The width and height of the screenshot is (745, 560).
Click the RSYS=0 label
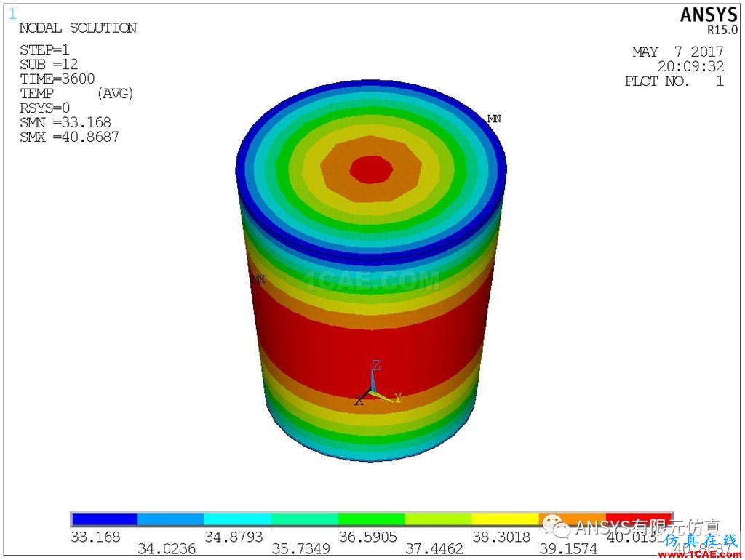click(44, 108)
